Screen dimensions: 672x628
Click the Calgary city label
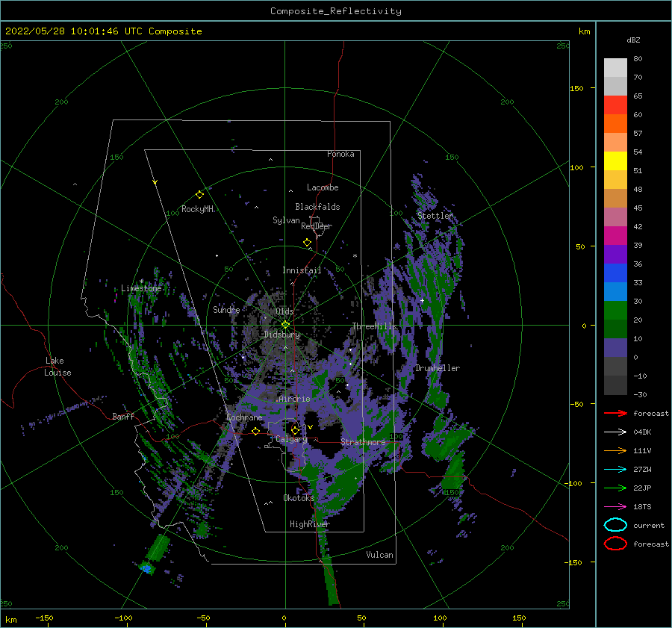pyautogui.click(x=291, y=439)
